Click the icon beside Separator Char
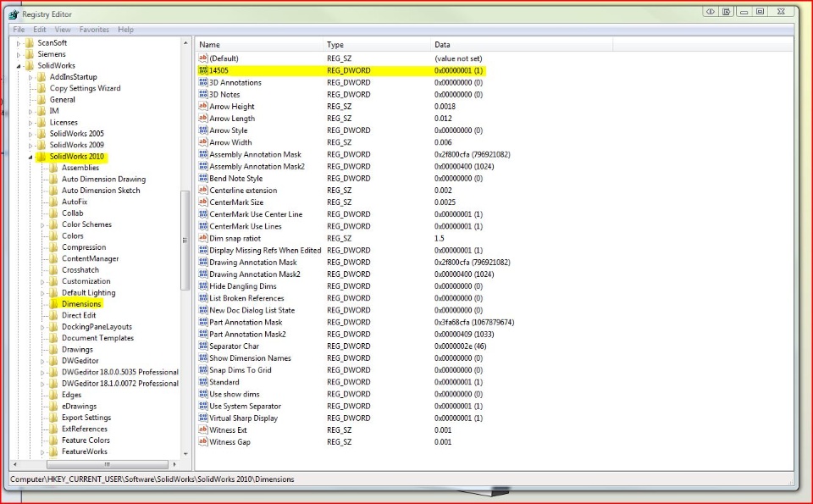 tap(203, 346)
